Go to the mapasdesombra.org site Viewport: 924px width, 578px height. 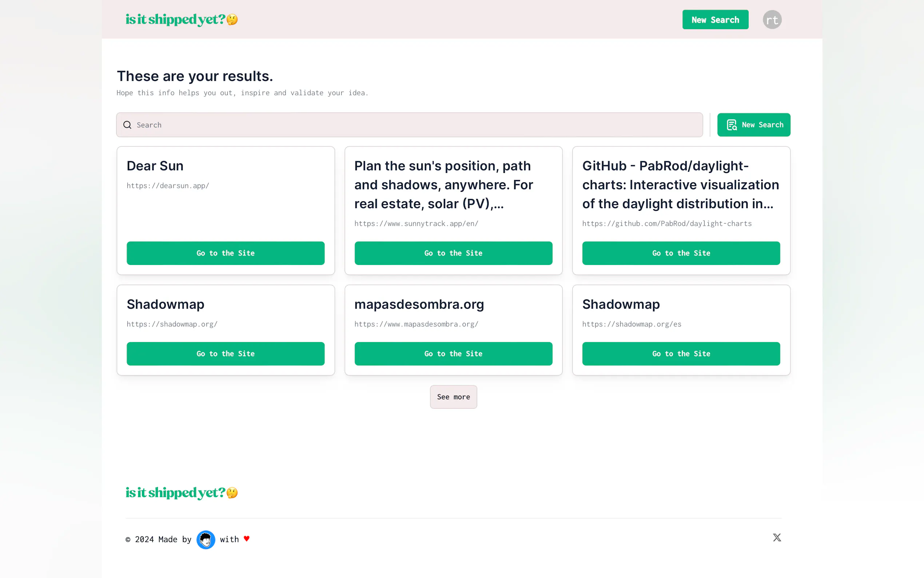(x=453, y=353)
